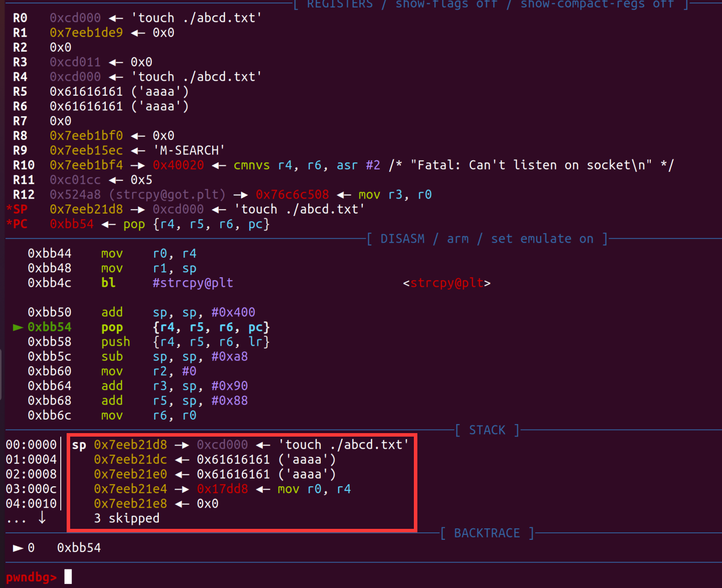Select stack address 0x7eeb21e8
Viewport: 722px width, 588px height.
130,504
